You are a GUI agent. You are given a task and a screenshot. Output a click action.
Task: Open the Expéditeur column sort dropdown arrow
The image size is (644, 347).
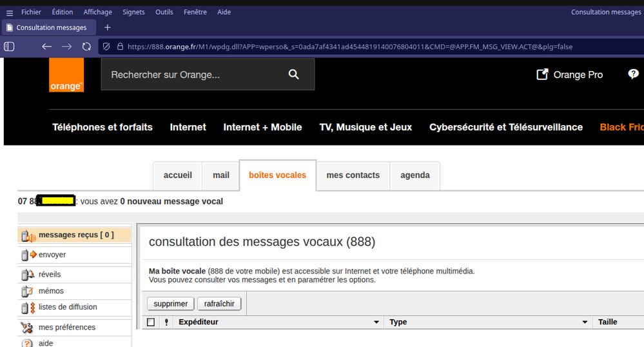pyautogui.click(x=376, y=322)
